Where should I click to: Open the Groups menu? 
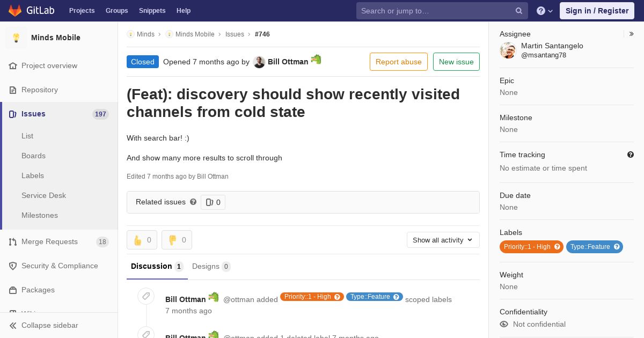pos(117,11)
